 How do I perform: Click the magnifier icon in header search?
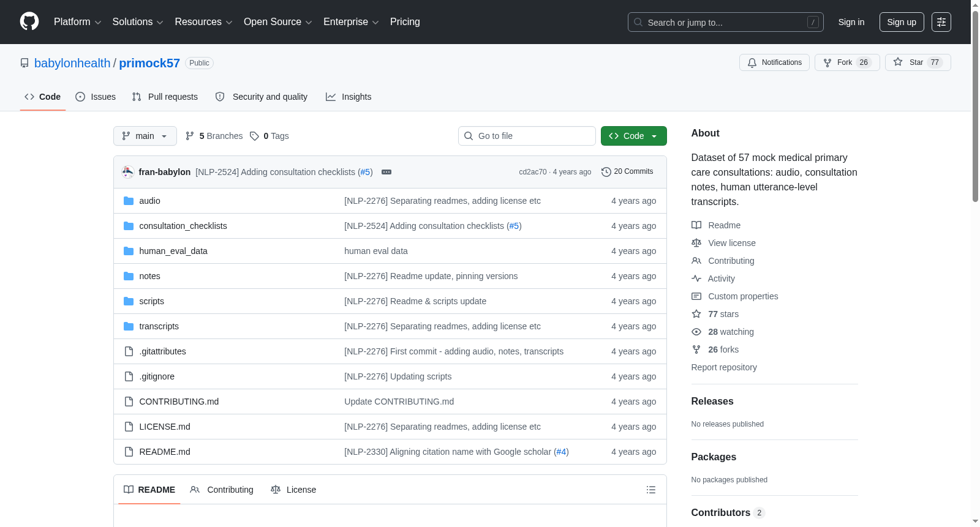pyautogui.click(x=638, y=22)
